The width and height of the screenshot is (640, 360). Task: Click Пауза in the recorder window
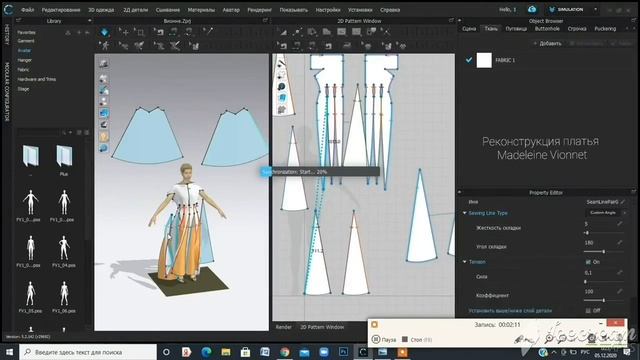(384, 340)
